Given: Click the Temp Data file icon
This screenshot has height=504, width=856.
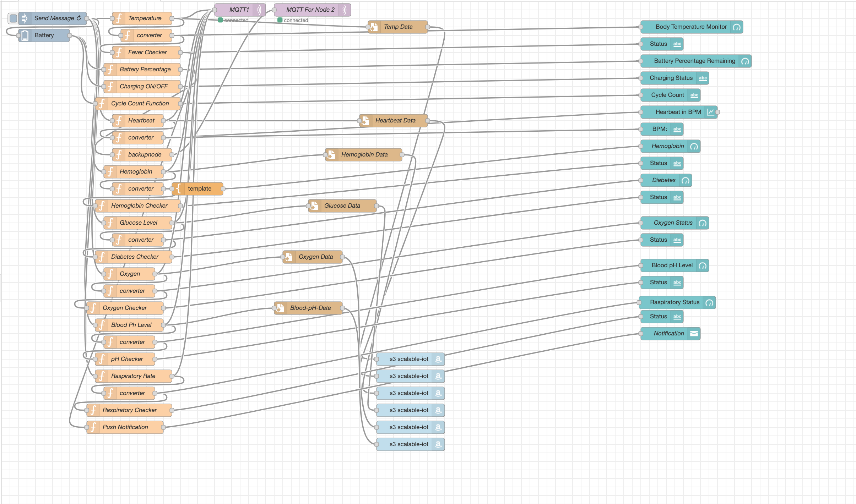Looking at the screenshot, I should click(374, 27).
